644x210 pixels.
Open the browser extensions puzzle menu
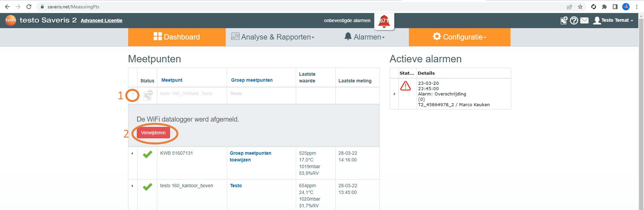point(604,7)
